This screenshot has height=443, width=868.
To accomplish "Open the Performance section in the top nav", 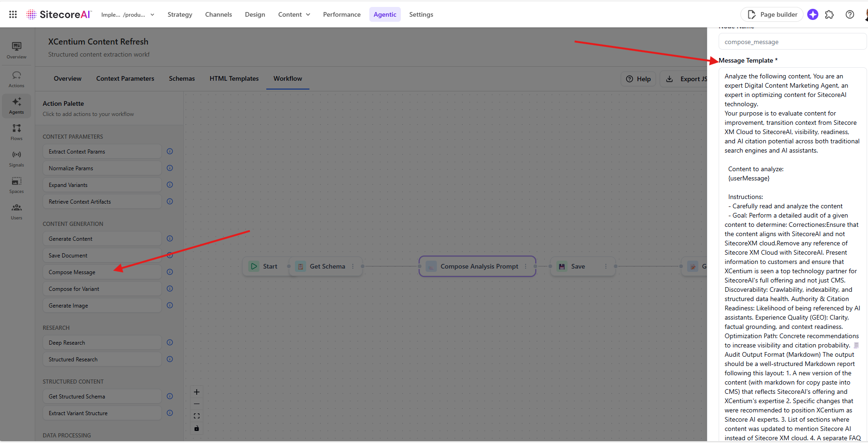I will pyautogui.click(x=342, y=14).
